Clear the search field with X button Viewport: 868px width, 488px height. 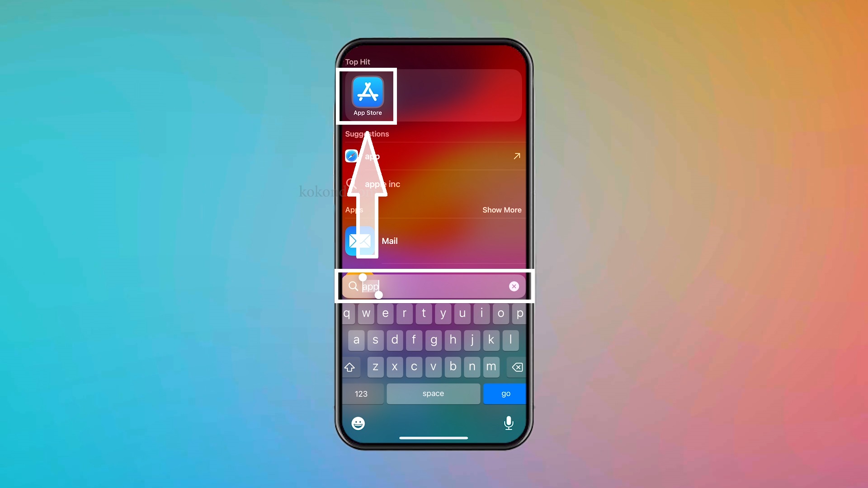pos(514,286)
